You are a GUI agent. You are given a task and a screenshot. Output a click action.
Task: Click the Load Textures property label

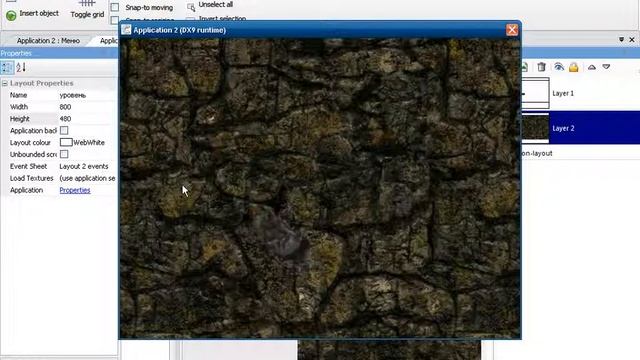click(x=31, y=178)
